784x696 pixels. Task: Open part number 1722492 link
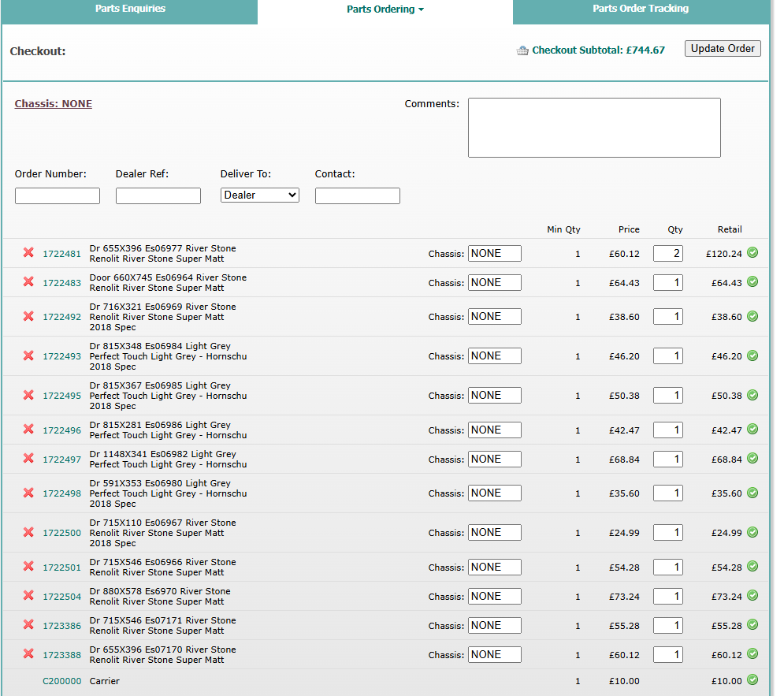click(x=61, y=317)
